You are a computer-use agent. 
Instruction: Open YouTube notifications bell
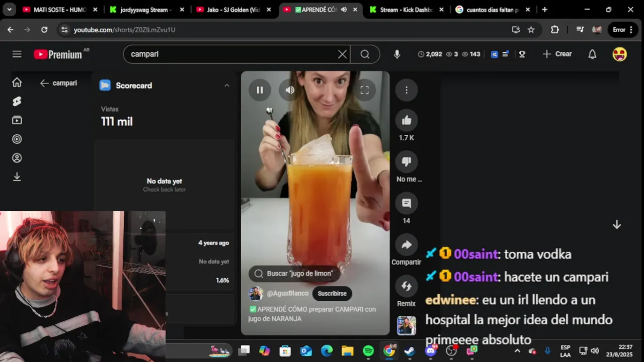592,54
